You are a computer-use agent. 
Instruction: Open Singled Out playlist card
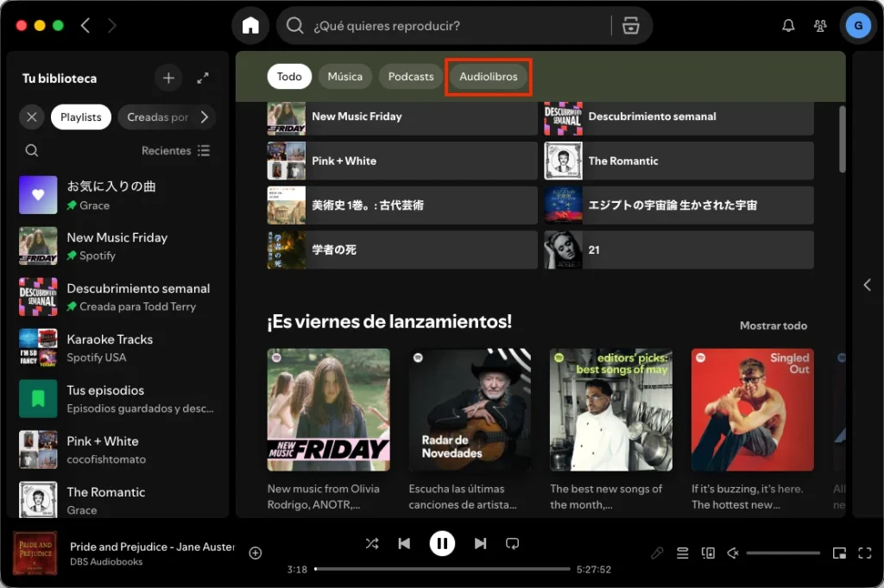[x=753, y=409]
